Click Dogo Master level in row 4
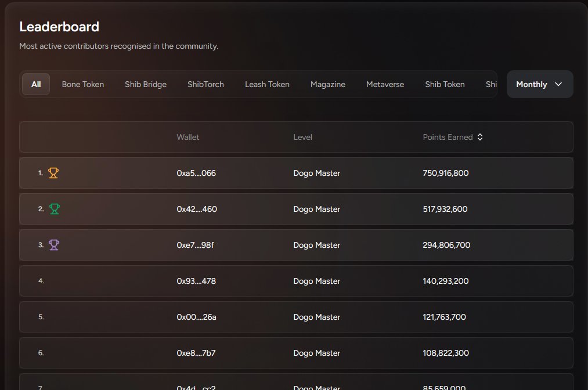Image resolution: width=588 pixels, height=390 pixels. (316, 281)
